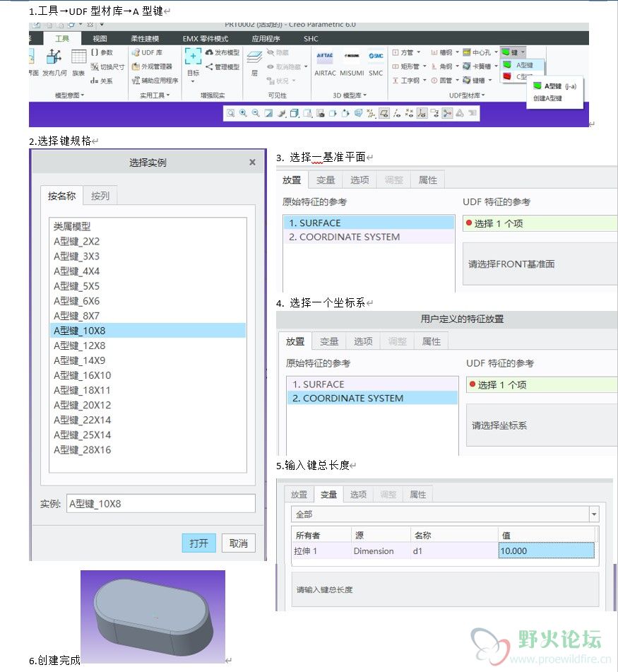Open the EMX 零件模式 ribbon tab
Image resolution: width=618 pixels, height=672 pixels.
[x=205, y=39]
